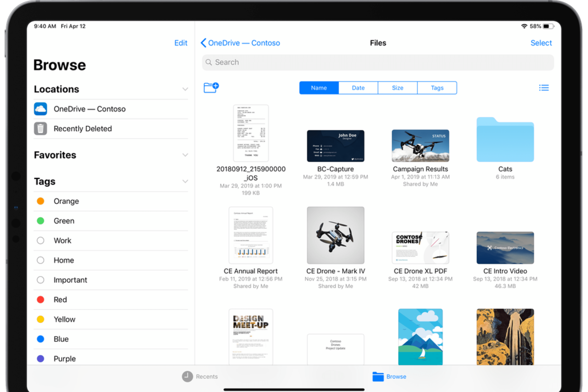This screenshot has width=588, height=392.
Task: Sort files by Date
Action: (358, 88)
